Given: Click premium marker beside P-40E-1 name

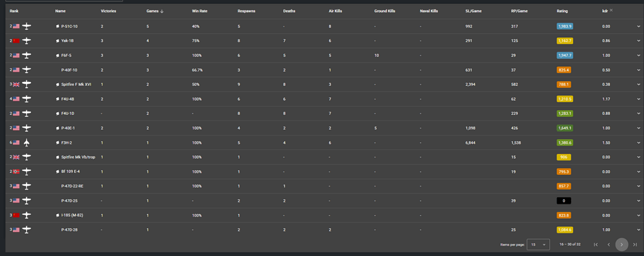Looking at the screenshot, I should coord(58,128).
